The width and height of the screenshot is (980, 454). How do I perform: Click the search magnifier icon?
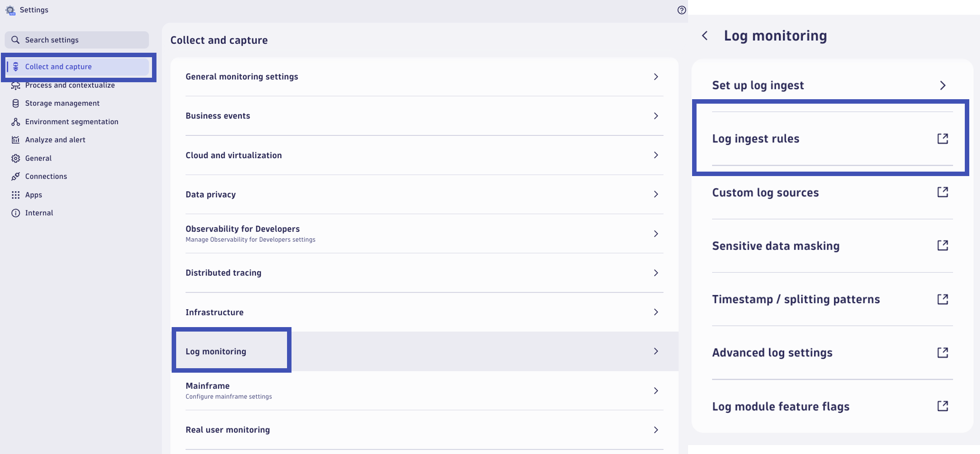[x=15, y=40]
